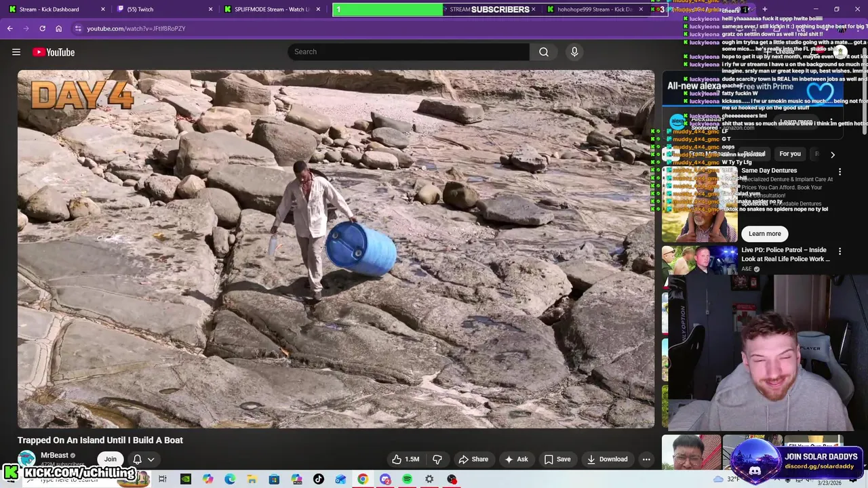This screenshot has width=868, height=488.
Task: View site information icon in address bar
Action: (x=78, y=28)
